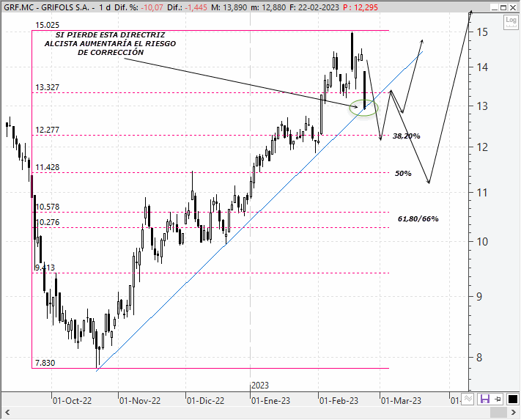Click the 01-Nov-22 date axis label
The width and height of the screenshot is (521, 420).
click(140, 401)
